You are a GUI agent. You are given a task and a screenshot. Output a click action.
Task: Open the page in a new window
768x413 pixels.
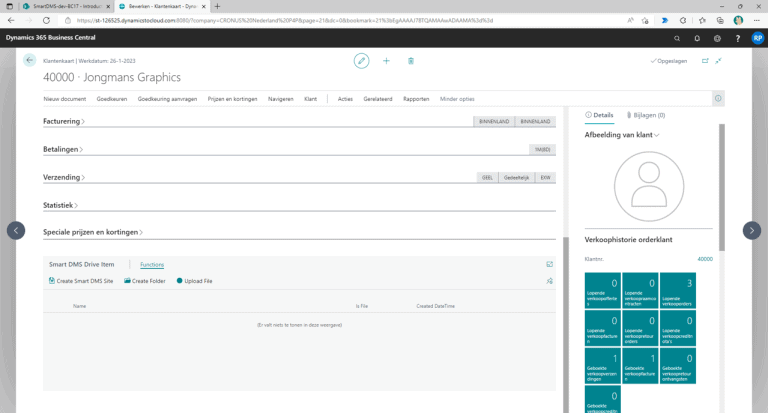point(705,61)
